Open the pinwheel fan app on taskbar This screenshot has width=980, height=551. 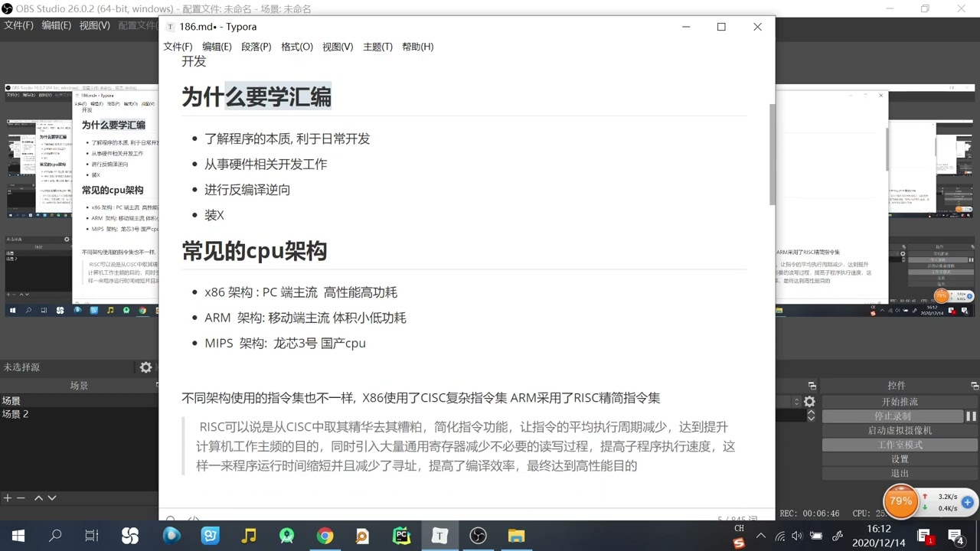130,536
